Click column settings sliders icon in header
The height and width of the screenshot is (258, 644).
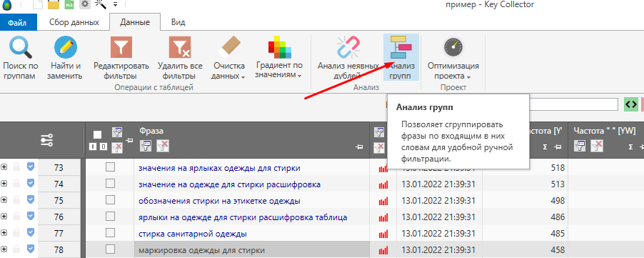(46, 140)
